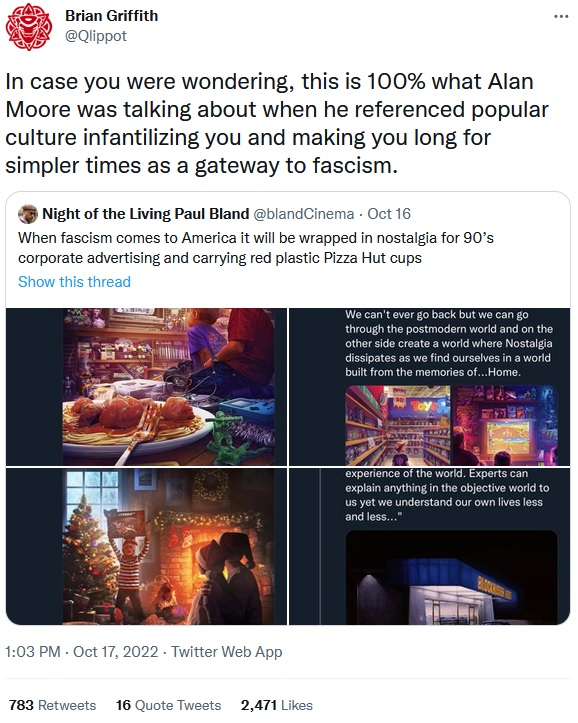Click Paul Bland's small profile avatar
Screen dimensions: 578x723
27,214
